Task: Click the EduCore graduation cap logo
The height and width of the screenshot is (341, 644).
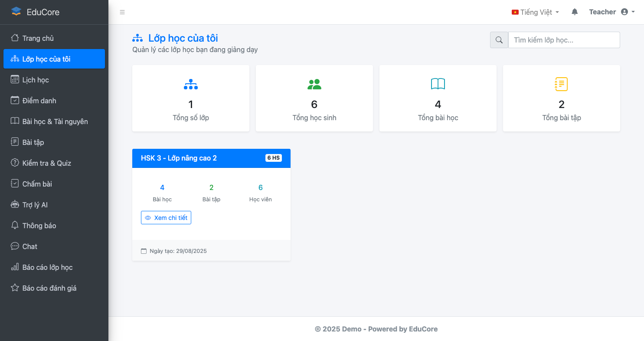Action: (16, 12)
